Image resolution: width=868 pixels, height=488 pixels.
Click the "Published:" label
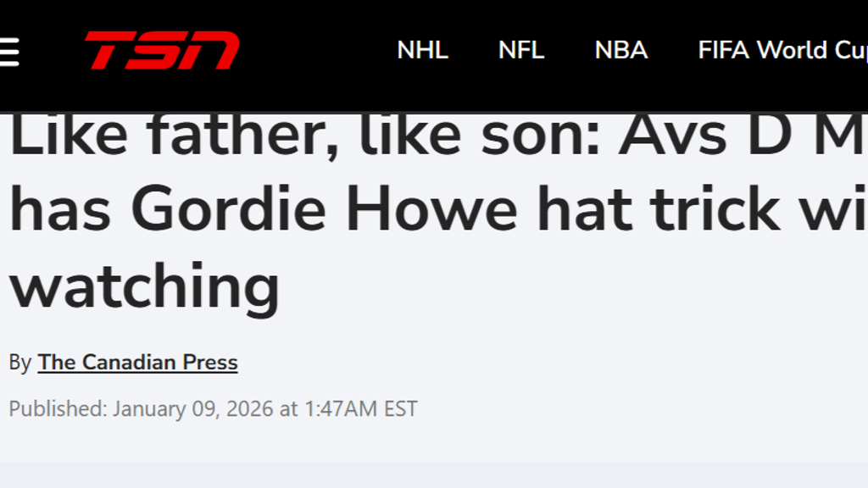click(x=58, y=409)
